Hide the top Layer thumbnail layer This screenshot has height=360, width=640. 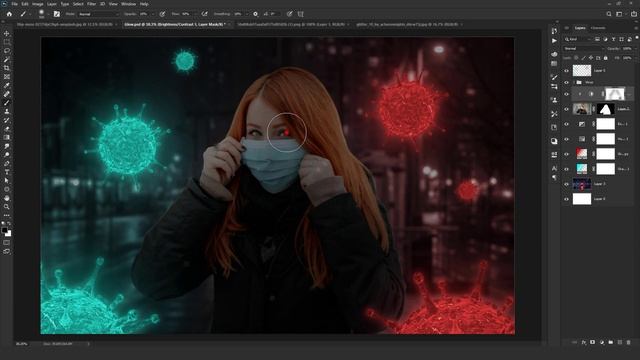566,71
